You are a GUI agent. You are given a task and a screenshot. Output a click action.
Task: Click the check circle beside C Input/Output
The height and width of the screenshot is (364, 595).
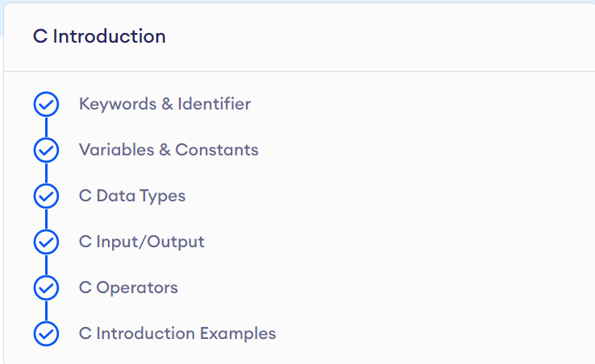tap(46, 242)
